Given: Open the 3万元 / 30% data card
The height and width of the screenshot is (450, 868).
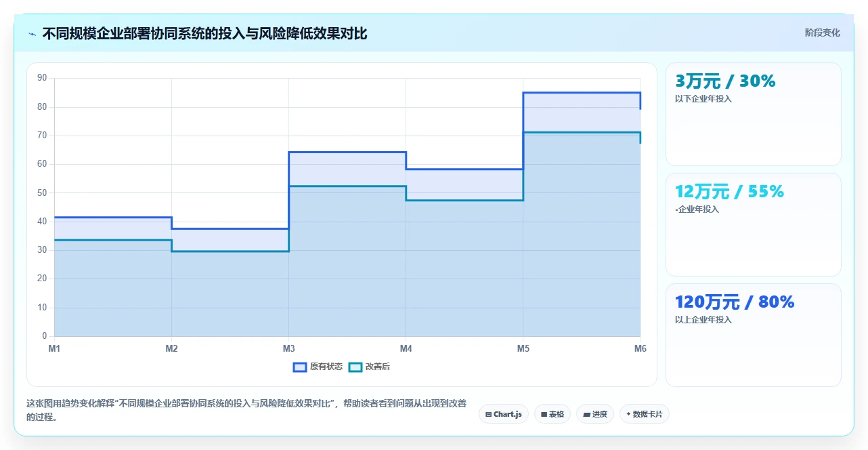Looking at the screenshot, I should [x=754, y=115].
